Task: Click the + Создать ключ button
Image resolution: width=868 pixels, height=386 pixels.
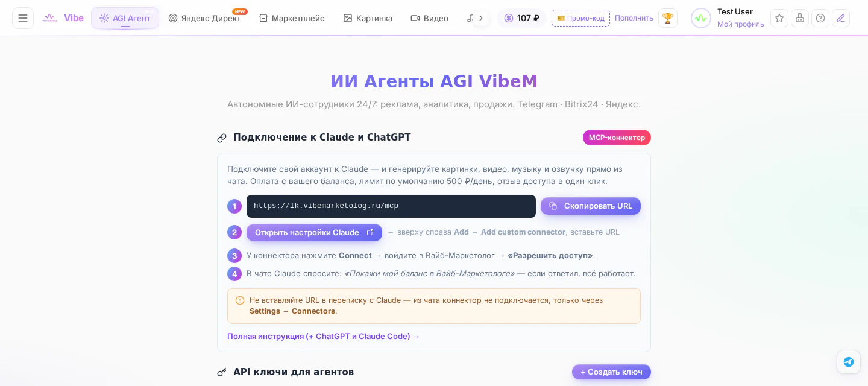Action: click(x=611, y=372)
